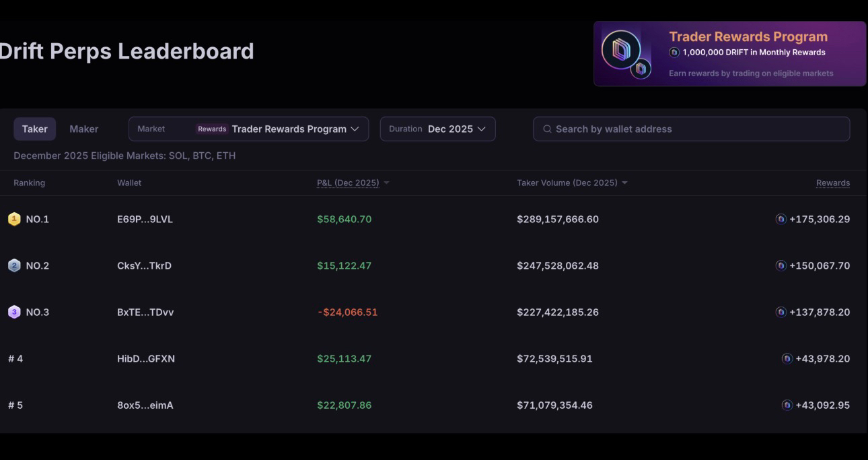Click the Rewards tag in Market dropdown
The width and height of the screenshot is (868, 460).
point(212,129)
